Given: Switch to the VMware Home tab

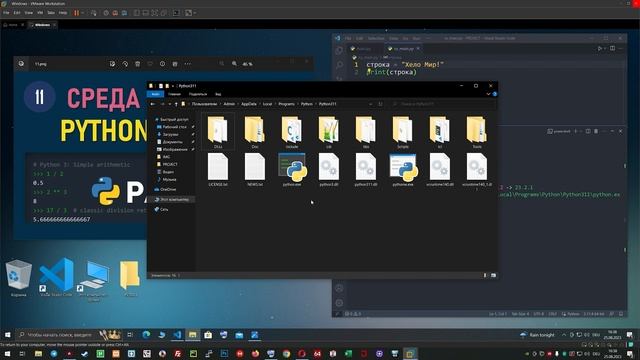Looking at the screenshot, I should [x=13, y=25].
